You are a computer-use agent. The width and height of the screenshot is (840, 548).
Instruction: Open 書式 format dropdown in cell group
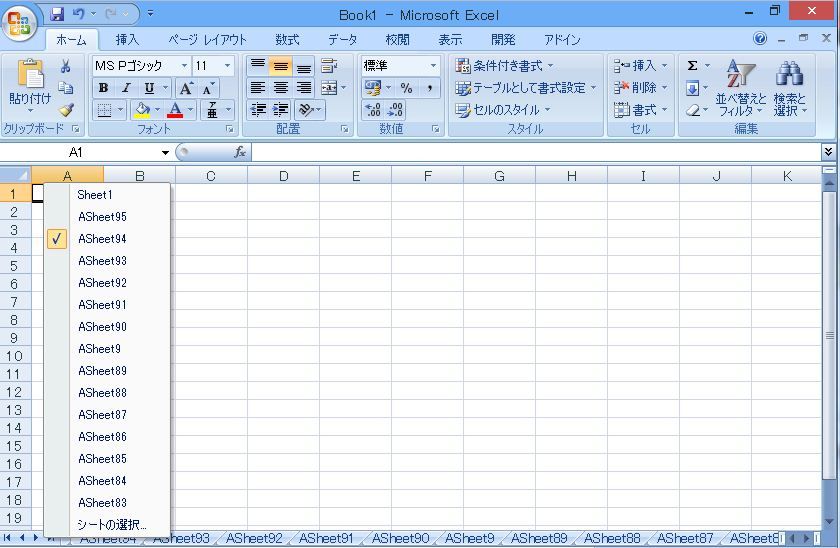[640, 110]
